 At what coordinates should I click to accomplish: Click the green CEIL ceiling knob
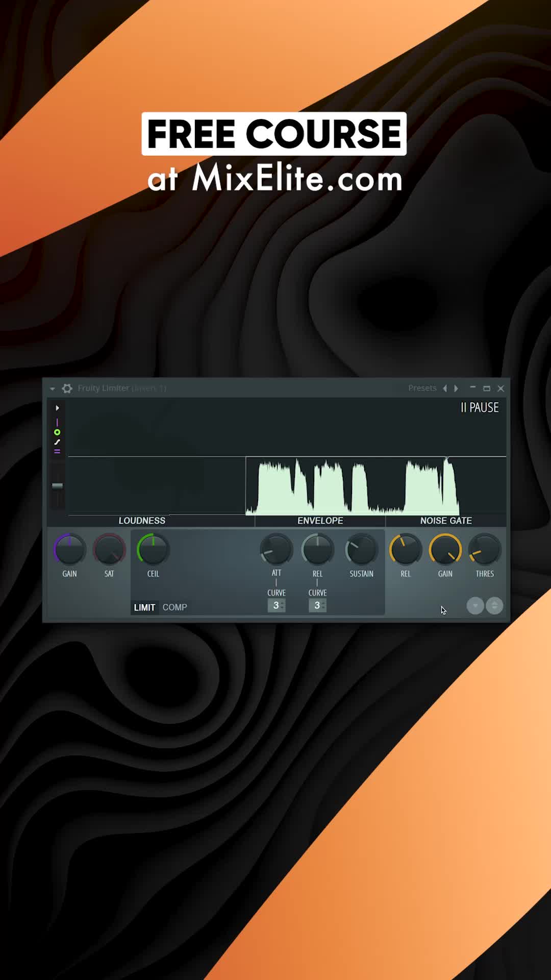[x=153, y=550]
